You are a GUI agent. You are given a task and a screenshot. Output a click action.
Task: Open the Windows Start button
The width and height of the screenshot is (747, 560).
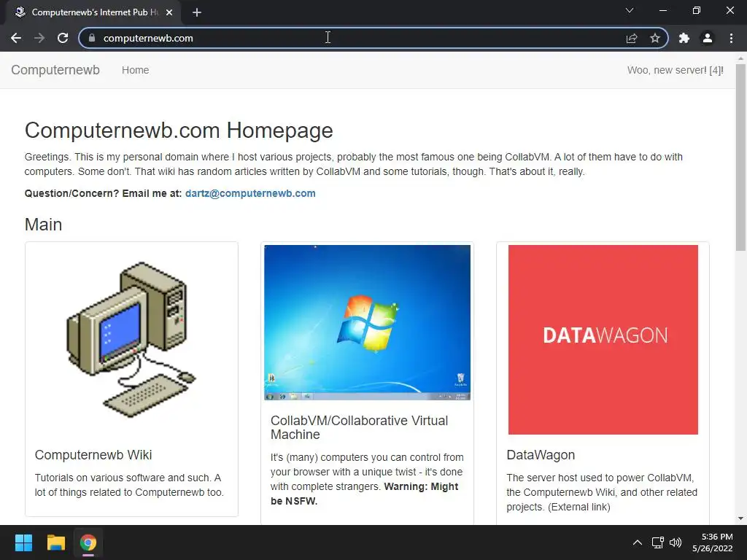point(23,542)
